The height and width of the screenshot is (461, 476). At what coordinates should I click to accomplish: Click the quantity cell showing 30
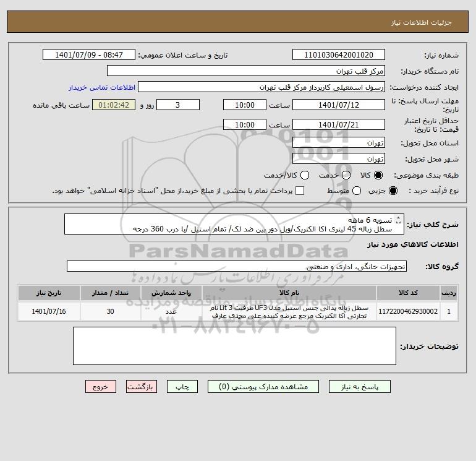[110, 311]
